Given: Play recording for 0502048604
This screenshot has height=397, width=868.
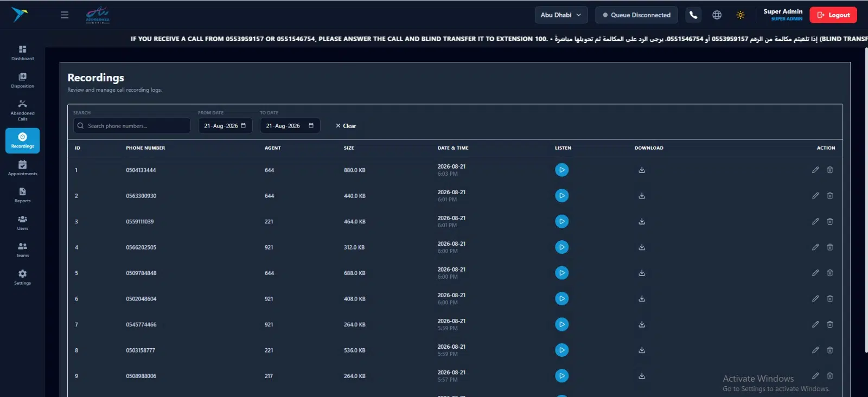Looking at the screenshot, I should point(561,298).
